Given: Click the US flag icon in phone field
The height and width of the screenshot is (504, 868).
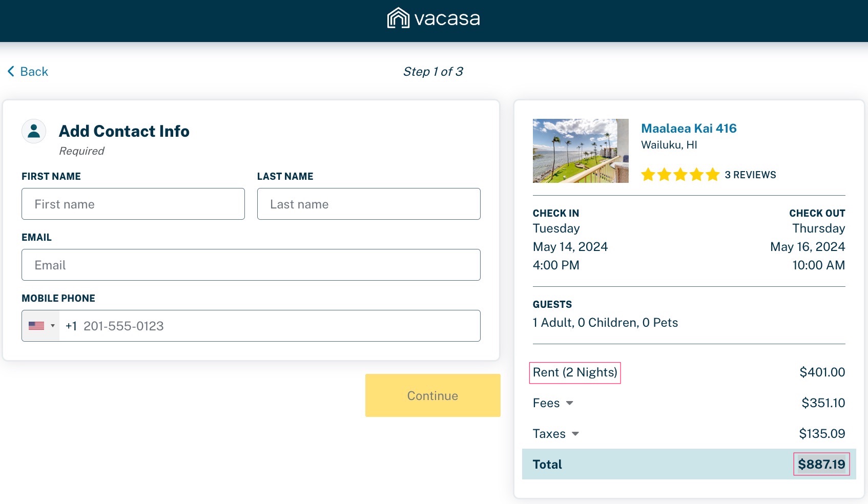Looking at the screenshot, I should pos(36,326).
